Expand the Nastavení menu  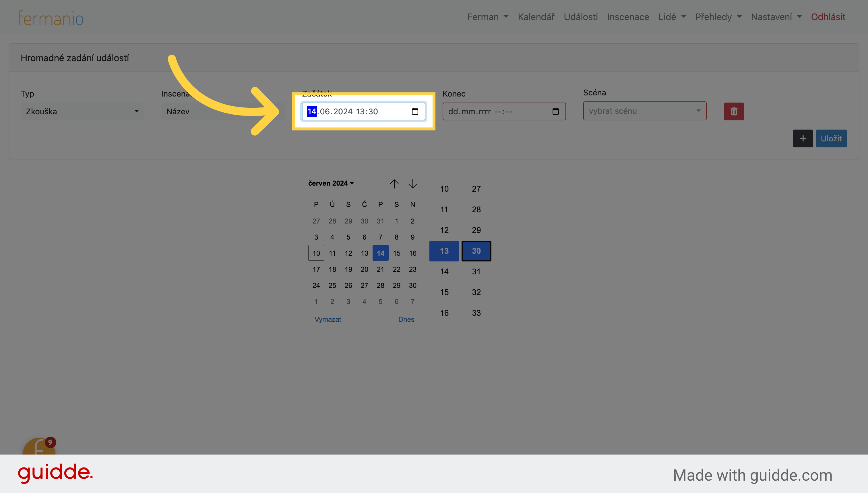(x=776, y=17)
